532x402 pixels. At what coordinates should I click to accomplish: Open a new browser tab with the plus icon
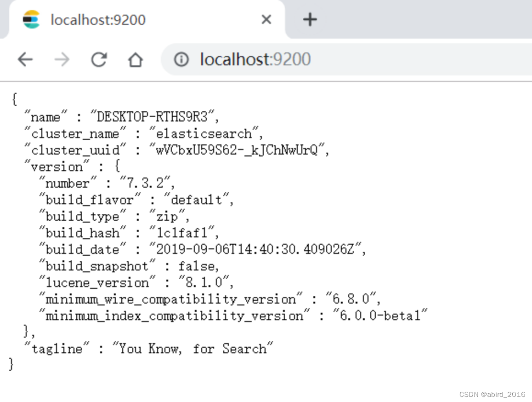(310, 19)
